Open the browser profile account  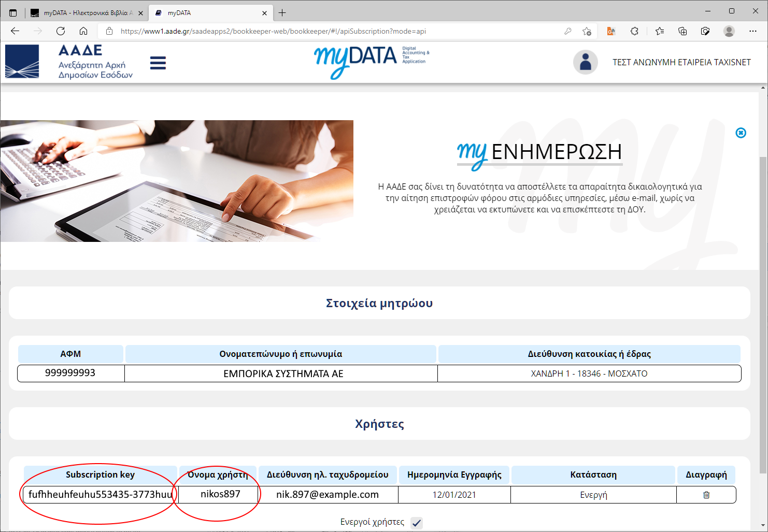(729, 31)
